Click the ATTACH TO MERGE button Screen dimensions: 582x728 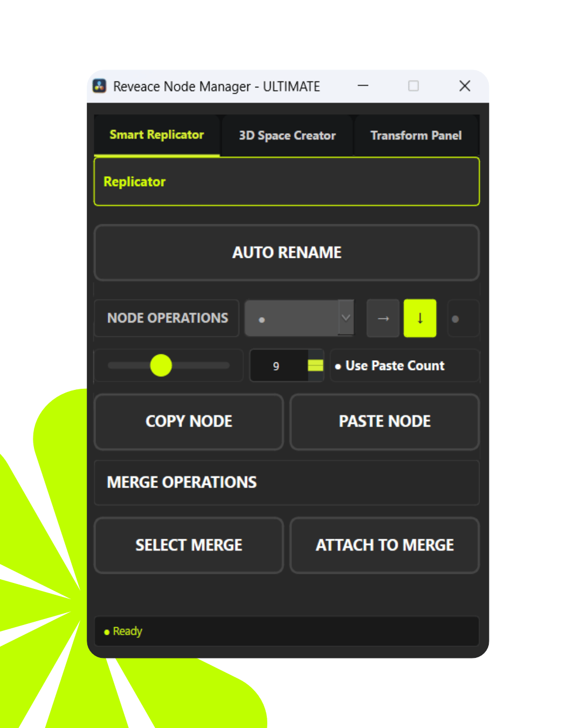[x=385, y=545]
